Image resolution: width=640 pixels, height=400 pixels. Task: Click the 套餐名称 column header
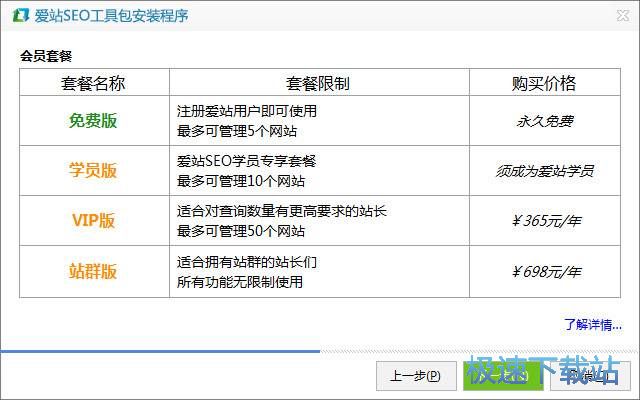(x=93, y=83)
